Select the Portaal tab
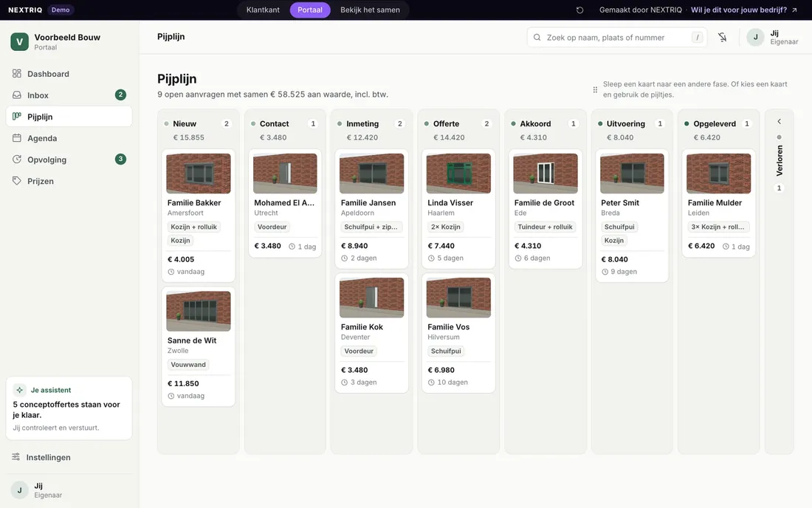This screenshot has height=508, width=812. (310, 10)
